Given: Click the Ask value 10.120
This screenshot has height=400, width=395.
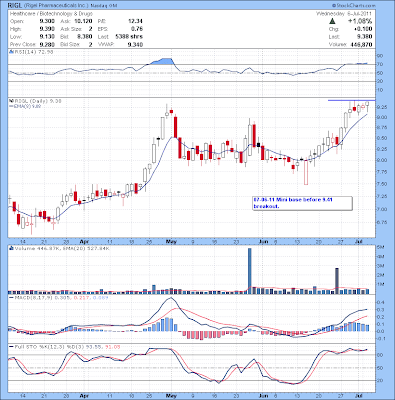Looking at the screenshot, I should pyautogui.click(x=83, y=21).
